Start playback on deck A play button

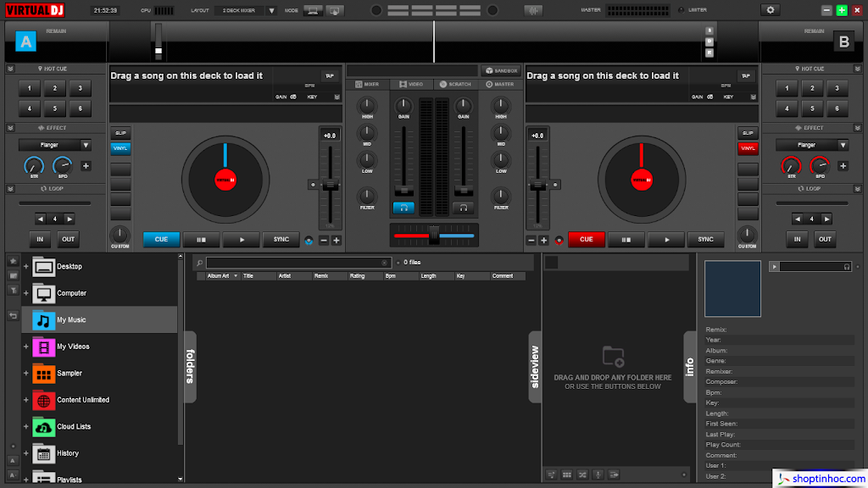click(x=242, y=240)
